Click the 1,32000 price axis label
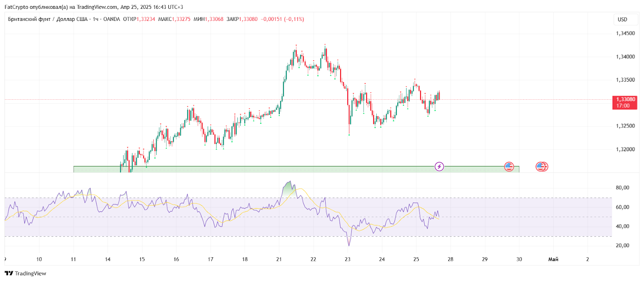 625,149
